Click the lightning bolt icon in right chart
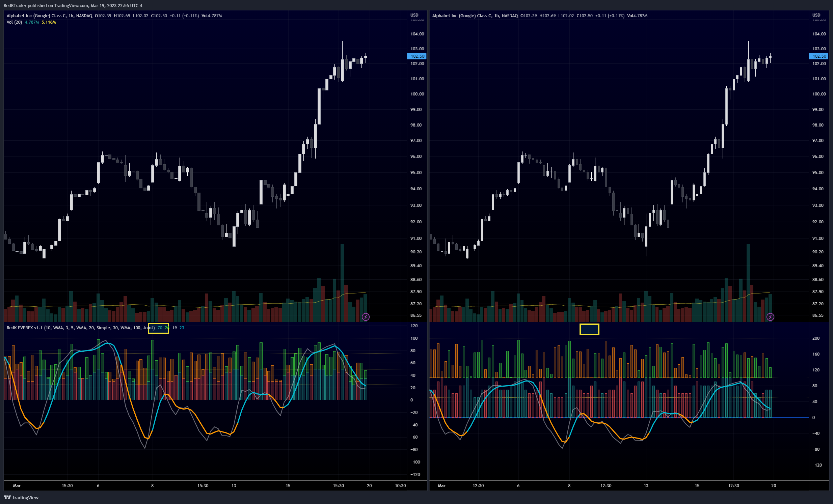 [770, 317]
